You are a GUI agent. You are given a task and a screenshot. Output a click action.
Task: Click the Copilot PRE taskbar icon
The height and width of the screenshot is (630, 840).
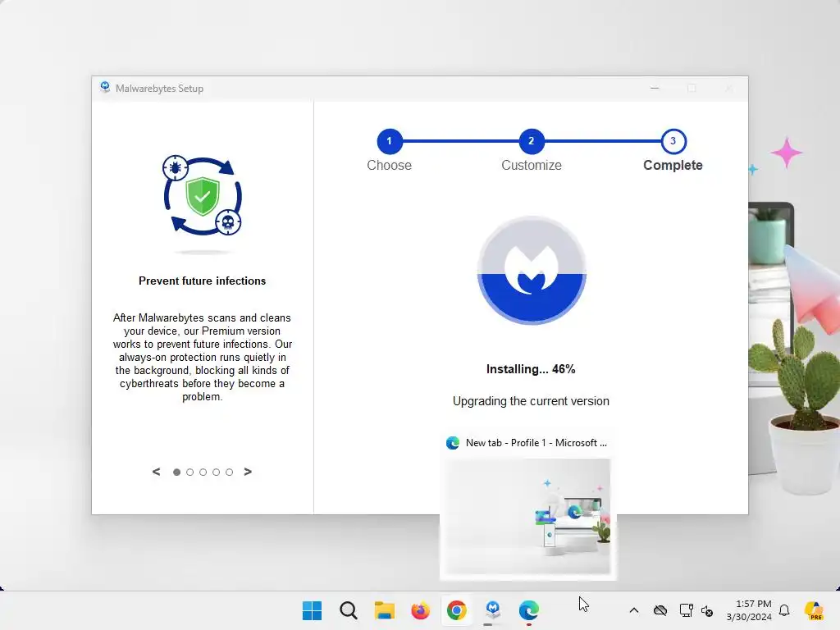(x=814, y=610)
